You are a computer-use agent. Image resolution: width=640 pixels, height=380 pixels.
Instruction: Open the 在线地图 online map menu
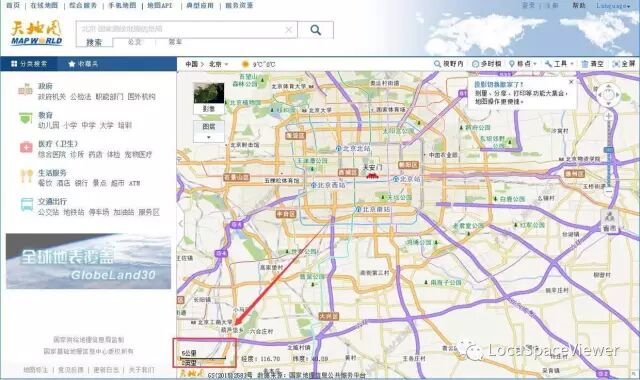point(44,5)
